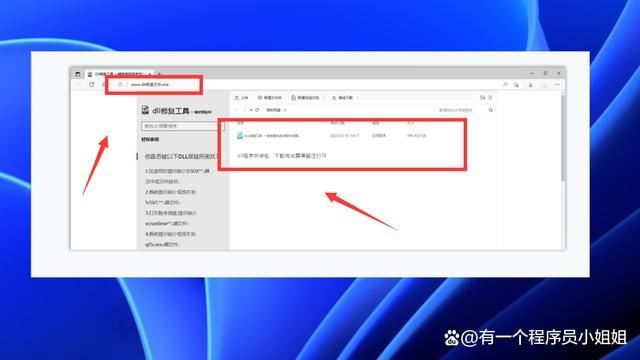Click the dll修复工具 logo icon in sidebar
This screenshot has width=640, height=360.
coord(145,110)
